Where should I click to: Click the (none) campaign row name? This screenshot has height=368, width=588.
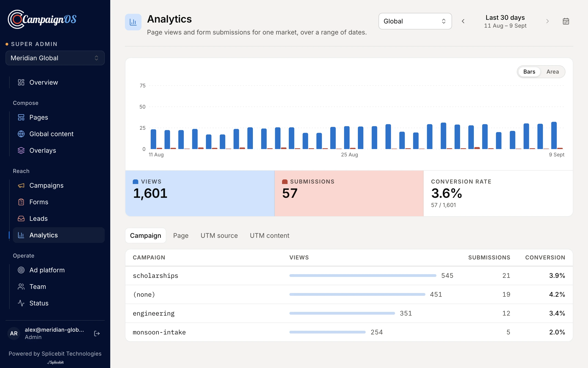tap(144, 294)
